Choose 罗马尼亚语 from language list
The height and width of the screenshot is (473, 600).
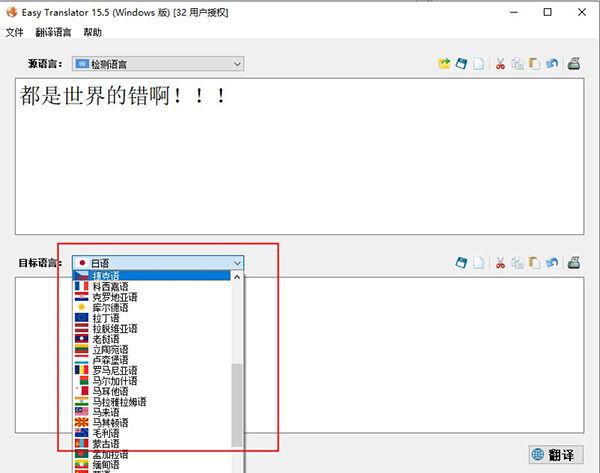152,370
